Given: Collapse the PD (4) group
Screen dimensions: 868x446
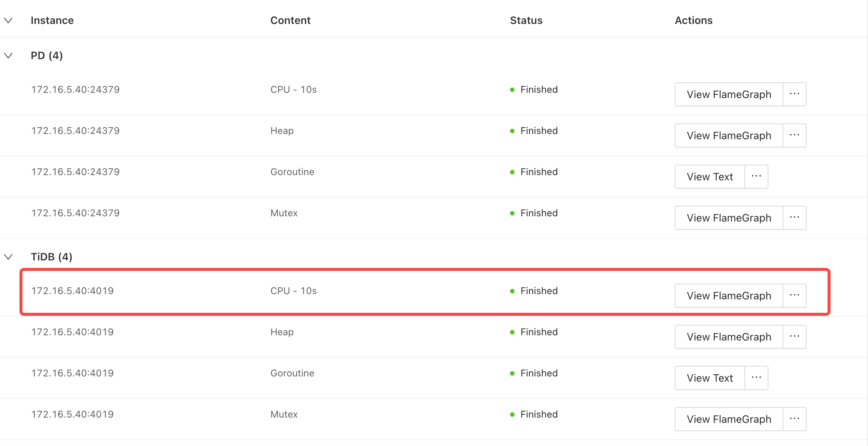Looking at the screenshot, I should (8, 56).
